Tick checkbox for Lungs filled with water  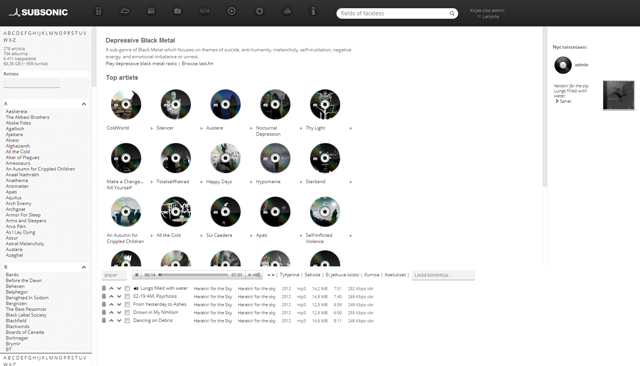[127, 288]
